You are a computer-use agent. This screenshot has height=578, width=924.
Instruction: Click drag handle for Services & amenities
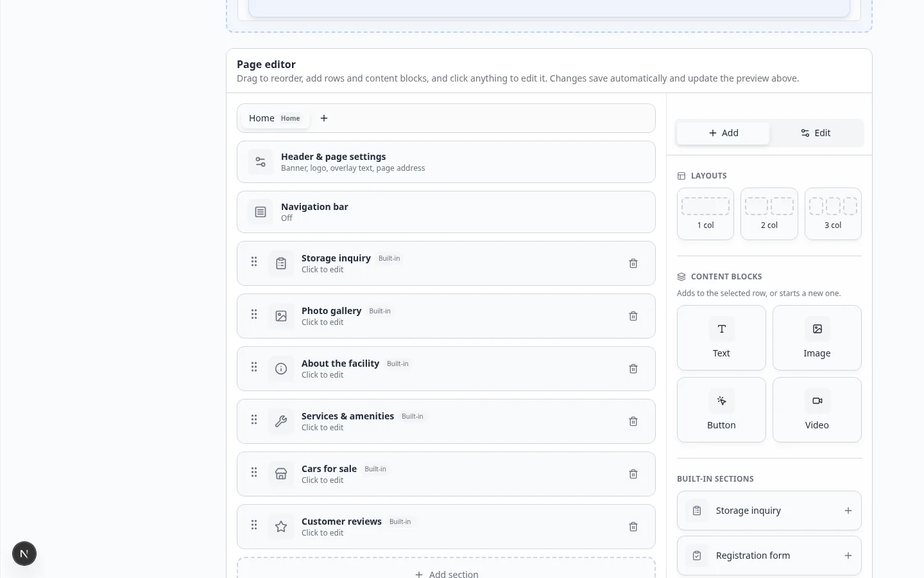(254, 419)
